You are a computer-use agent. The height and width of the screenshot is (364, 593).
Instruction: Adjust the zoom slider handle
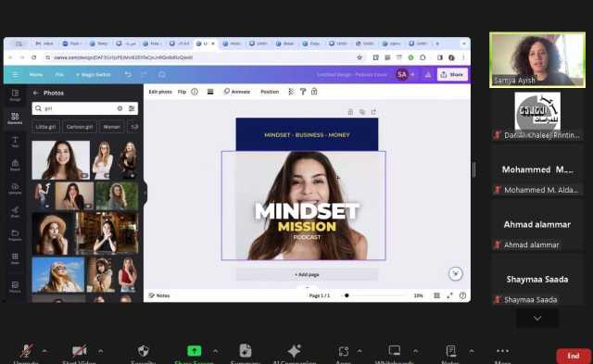click(347, 295)
